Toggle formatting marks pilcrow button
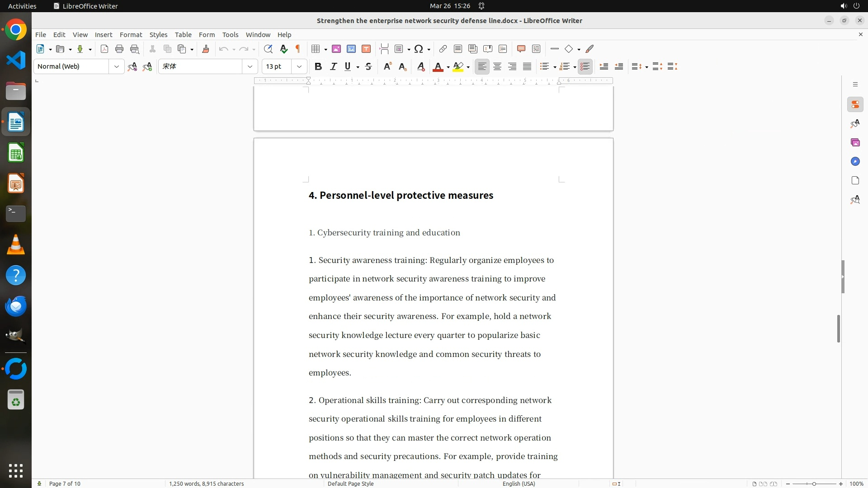This screenshot has width=868, height=488. [298, 49]
